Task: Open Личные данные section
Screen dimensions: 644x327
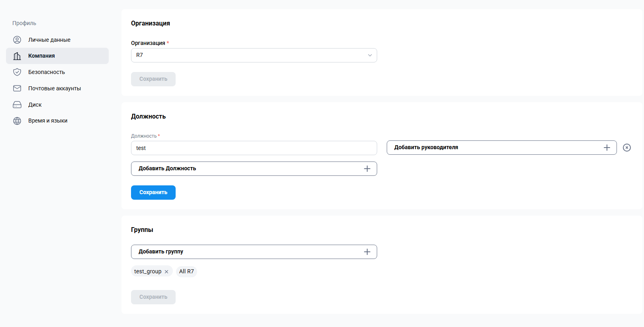Action: [x=57, y=40]
